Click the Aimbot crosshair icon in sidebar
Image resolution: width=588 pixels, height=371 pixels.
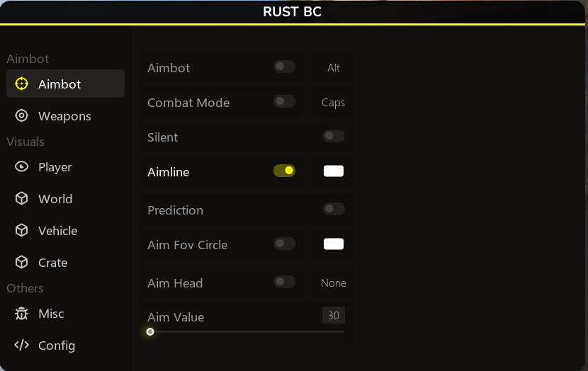coord(22,84)
